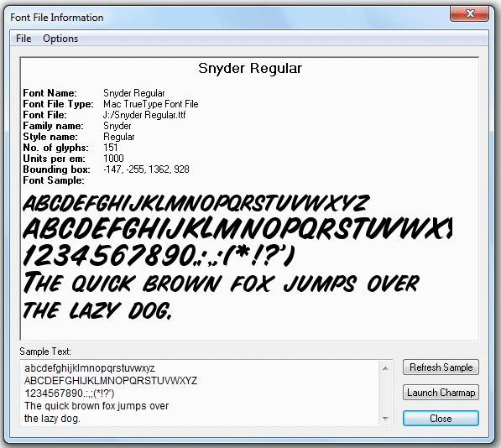Image resolution: width=501 pixels, height=448 pixels.
Task: Click the Snyder Regular heading in preview
Action: [250, 68]
